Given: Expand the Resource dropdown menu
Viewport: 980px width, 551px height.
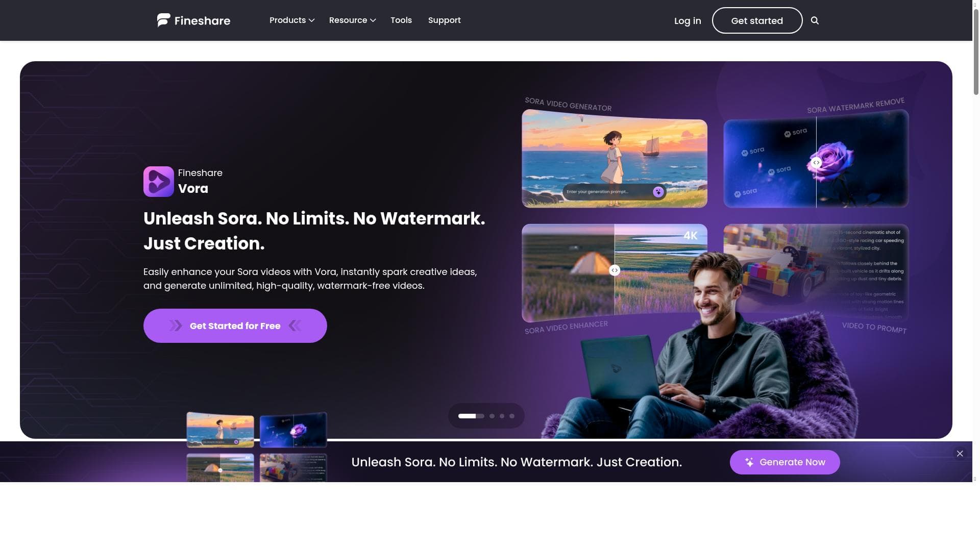Looking at the screenshot, I should (x=352, y=20).
